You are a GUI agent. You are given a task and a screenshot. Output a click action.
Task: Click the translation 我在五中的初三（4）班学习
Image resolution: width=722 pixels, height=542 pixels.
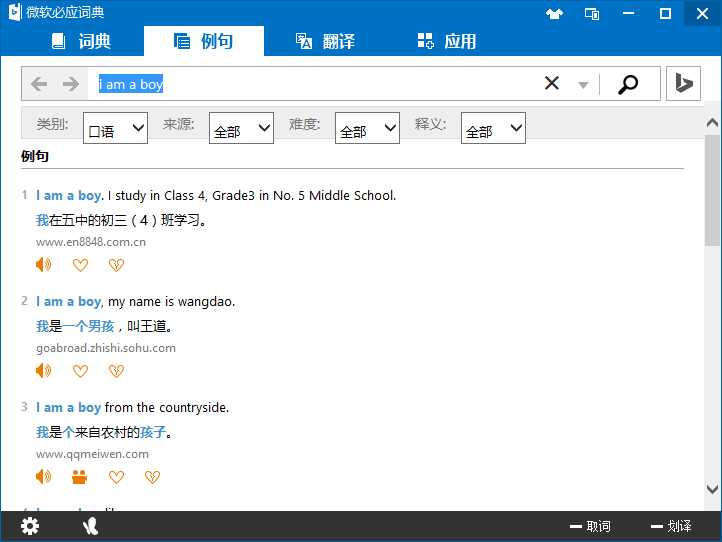[121, 221]
